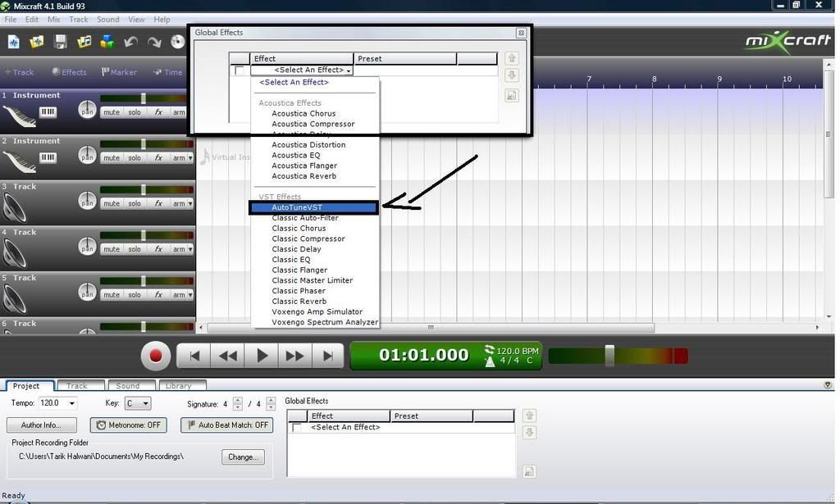This screenshot has height=504, width=840.
Task: Click the Author Info... button
Action: point(41,425)
